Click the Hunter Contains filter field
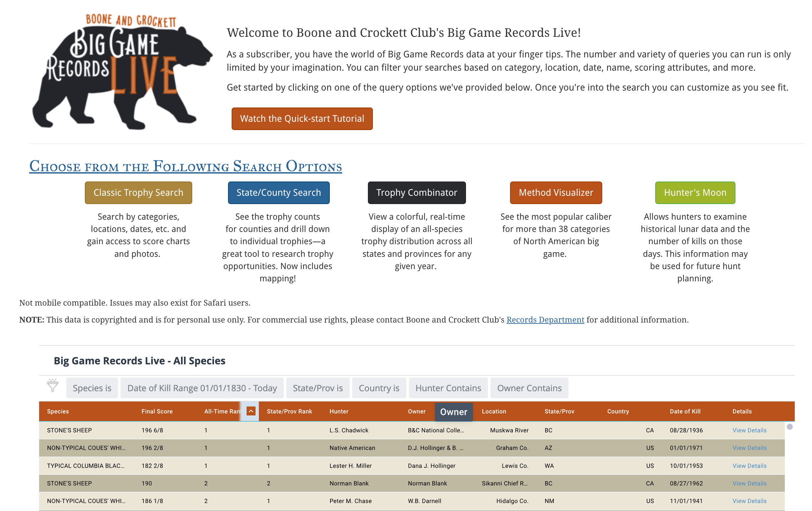812x511 pixels. pos(448,388)
